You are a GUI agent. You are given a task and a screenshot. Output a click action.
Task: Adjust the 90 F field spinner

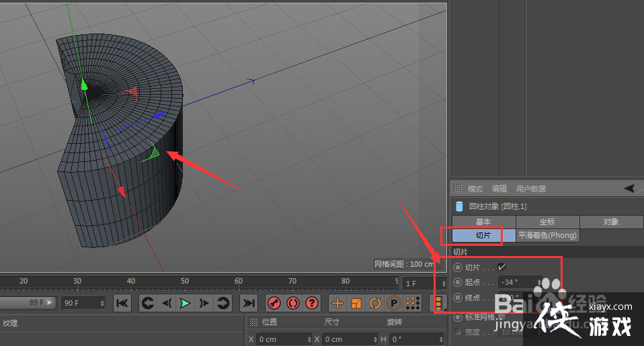pyautogui.click(x=102, y=303)
